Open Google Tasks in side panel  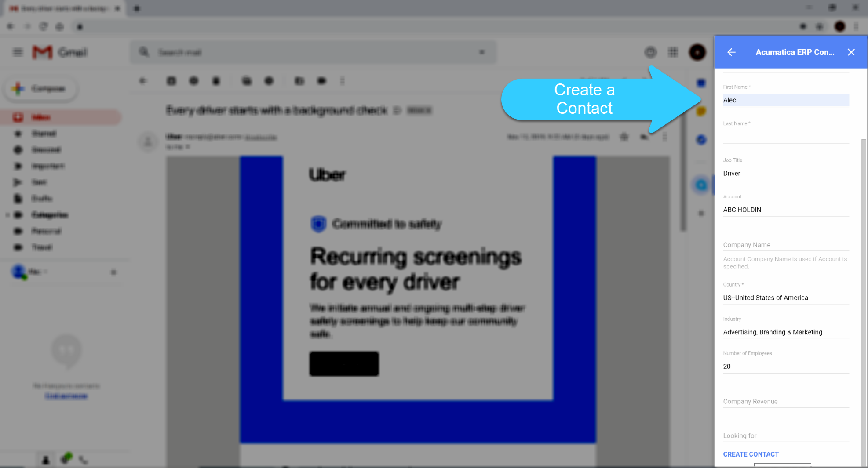tap(701, 140)
